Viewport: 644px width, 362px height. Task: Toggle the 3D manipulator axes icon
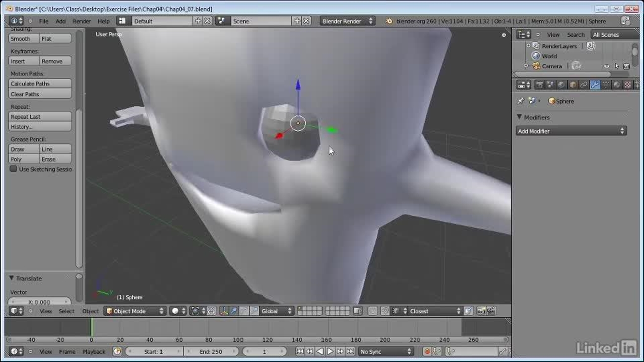224,311
